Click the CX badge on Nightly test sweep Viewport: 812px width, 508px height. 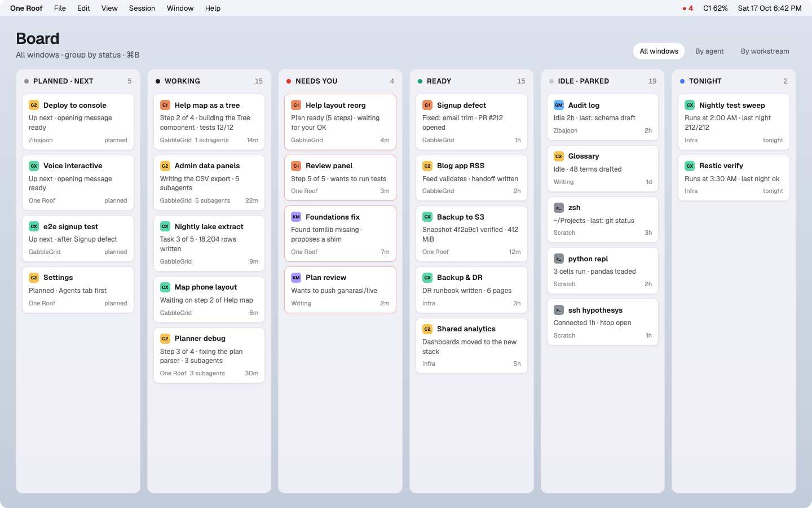click(690, 105)
